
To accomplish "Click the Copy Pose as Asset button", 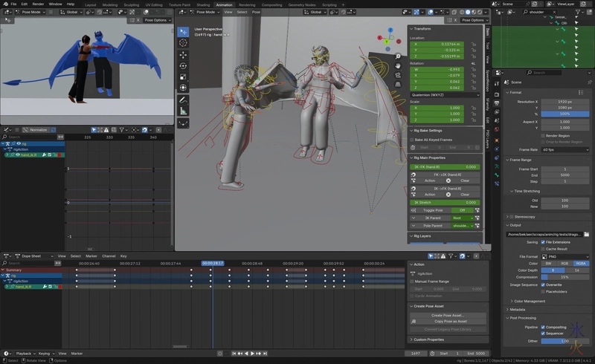I will coord(447,321).
